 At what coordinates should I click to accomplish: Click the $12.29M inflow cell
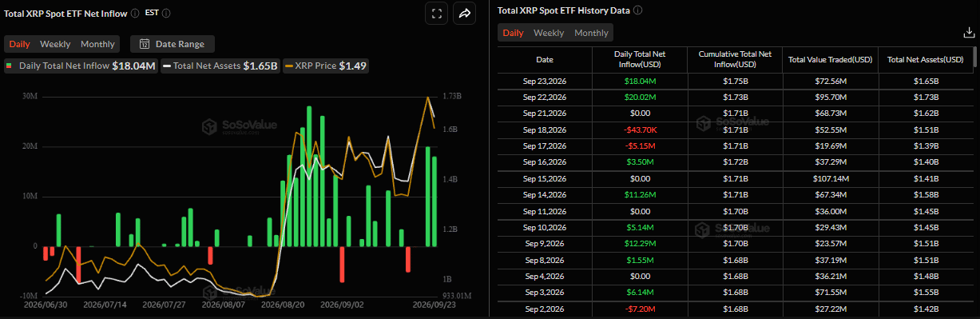(x=639, y=243)
